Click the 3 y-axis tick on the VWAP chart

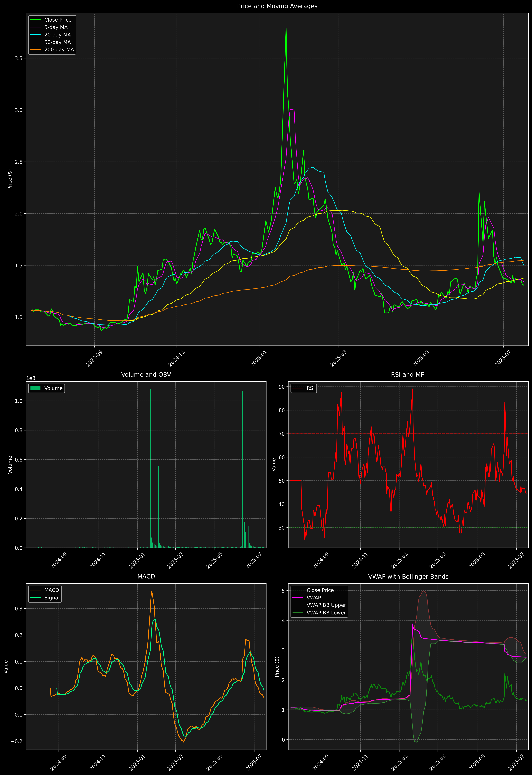[x=283, y=650]
